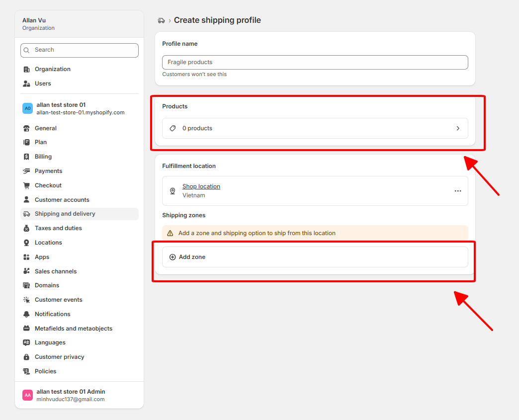This screenshot has height=420, width=519.
Task: Click the Customer accounts person icon
Action: point(26,200)
